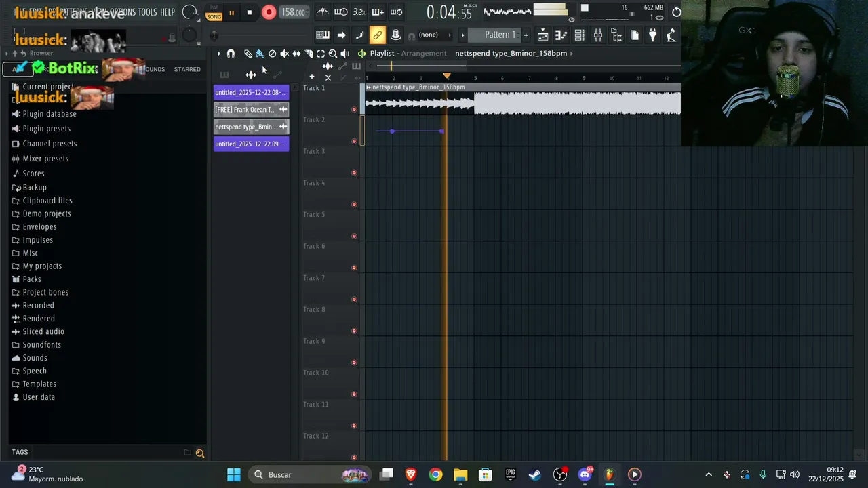Mute Track 10 using its red dot
The height and width of the screenshot is (488, 868).
tap(354, 394)
